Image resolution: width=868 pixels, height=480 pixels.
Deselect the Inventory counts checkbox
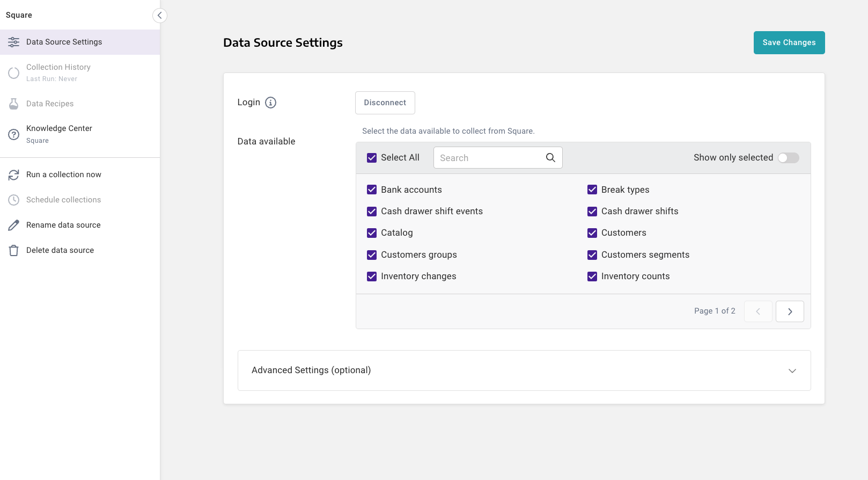[592, 277]
